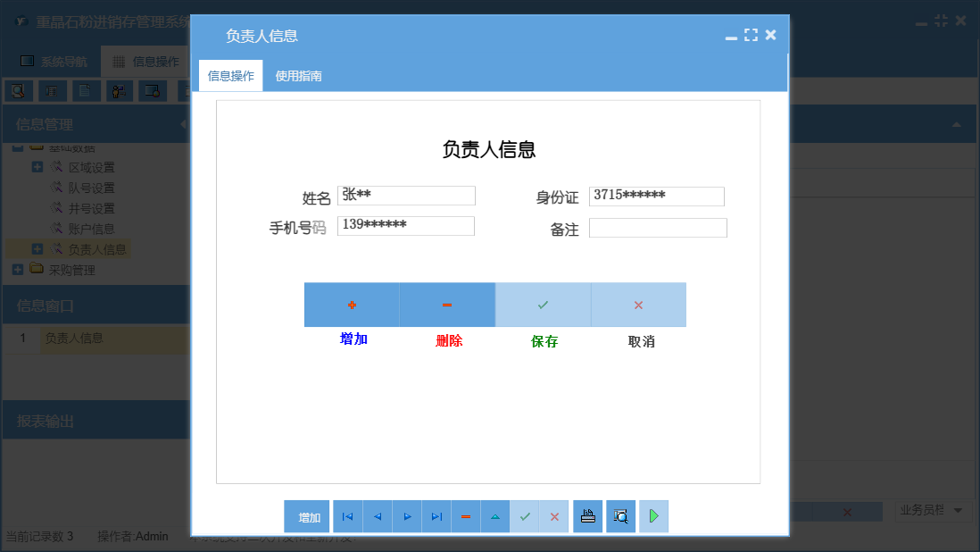Click the personnel icon on the top toolbar
Image resolution: width=980 pixels, height=552 pixels.
[119, 90]
